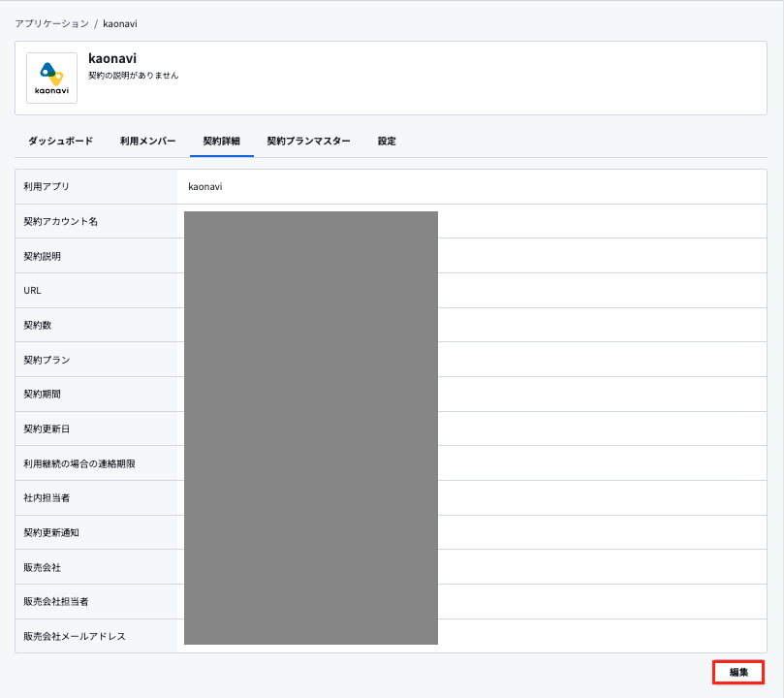Screen dimensions: 784x698
Task: Click the 契約プラン row label
Action: 47,360
